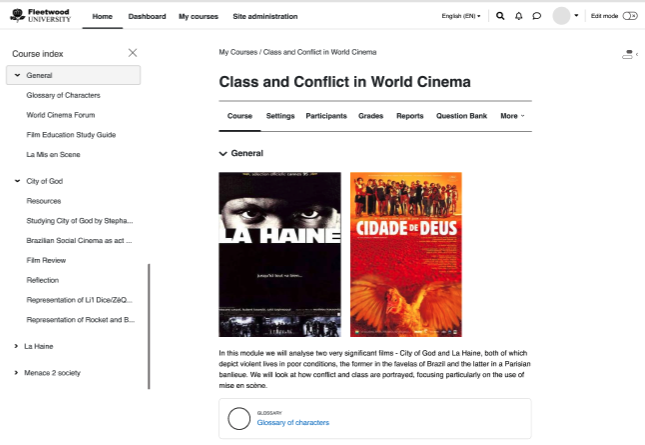Open Film Education Study Guide item

tap(71, 134)
